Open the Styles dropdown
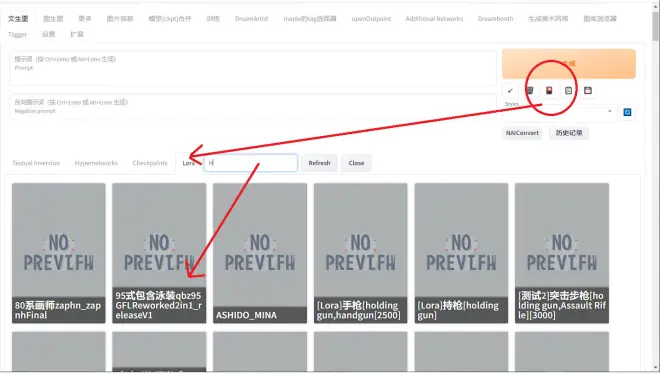660x374 pixels. [x=559, y=113]
